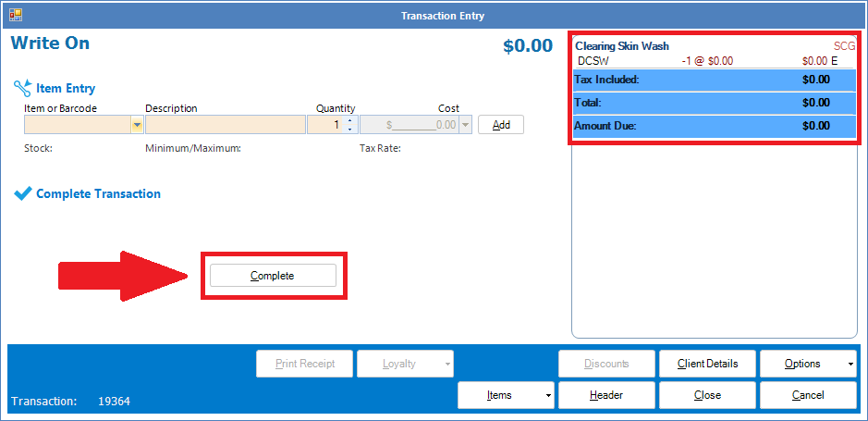
Task: Click the Tax Included row
Action: [x=714, y=80]
